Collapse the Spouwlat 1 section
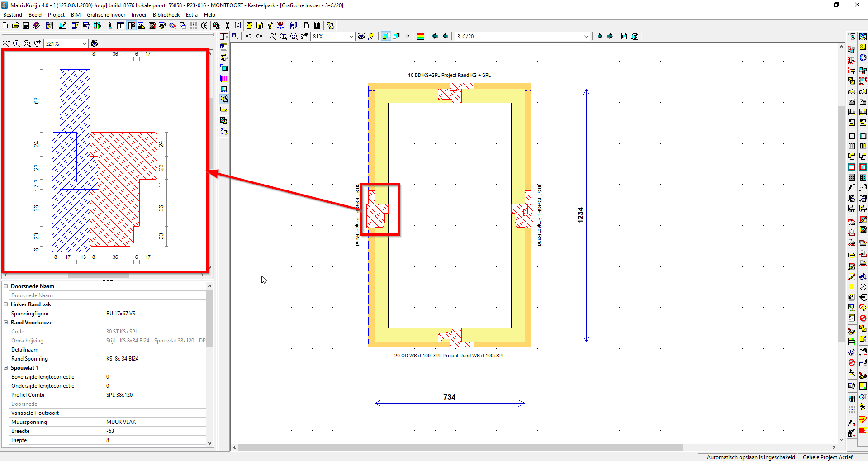The height and width of the screenshot is (461, 868). coord(5,368)
